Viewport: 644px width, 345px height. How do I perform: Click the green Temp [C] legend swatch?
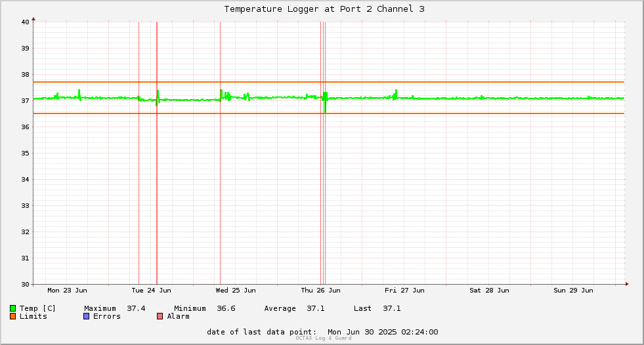[12, 308]
